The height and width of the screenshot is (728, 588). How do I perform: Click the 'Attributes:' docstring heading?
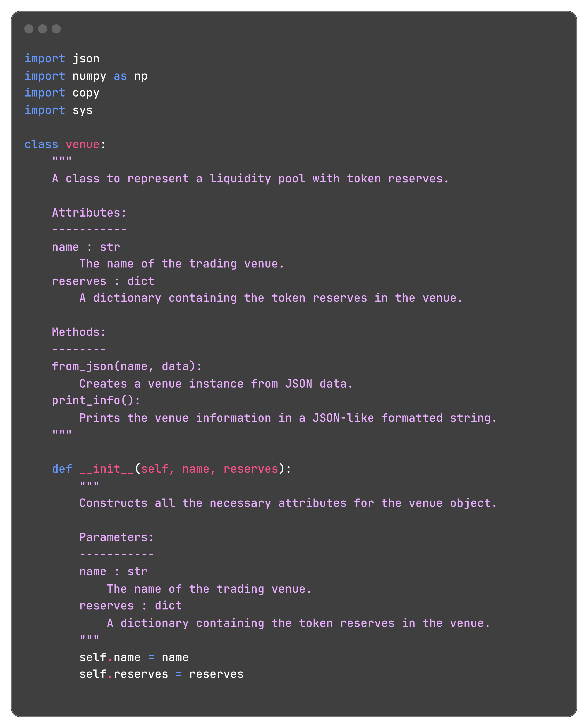coord(89,213)
